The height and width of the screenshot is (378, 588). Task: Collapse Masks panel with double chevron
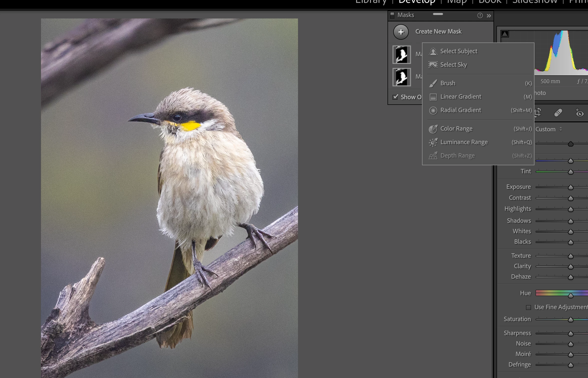pos(489,16)
